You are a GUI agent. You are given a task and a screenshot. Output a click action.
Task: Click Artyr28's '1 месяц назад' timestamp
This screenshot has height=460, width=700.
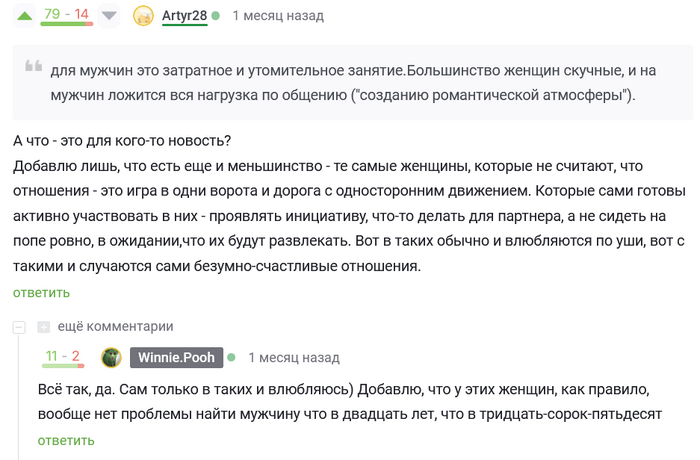pyautogui.click(x=278, y=16)
